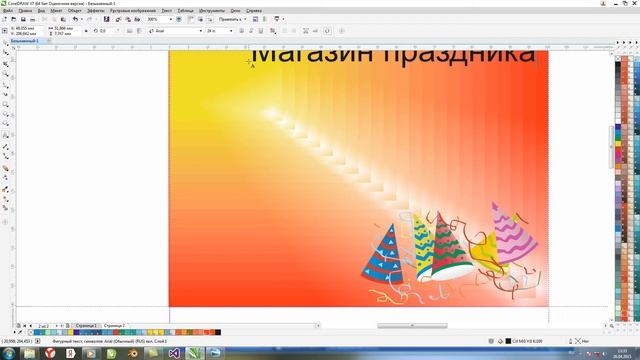Select the Interactive Fill tool
Image resolution: width=640 pixels, height=360 pixels.
[x=5, y=199]
